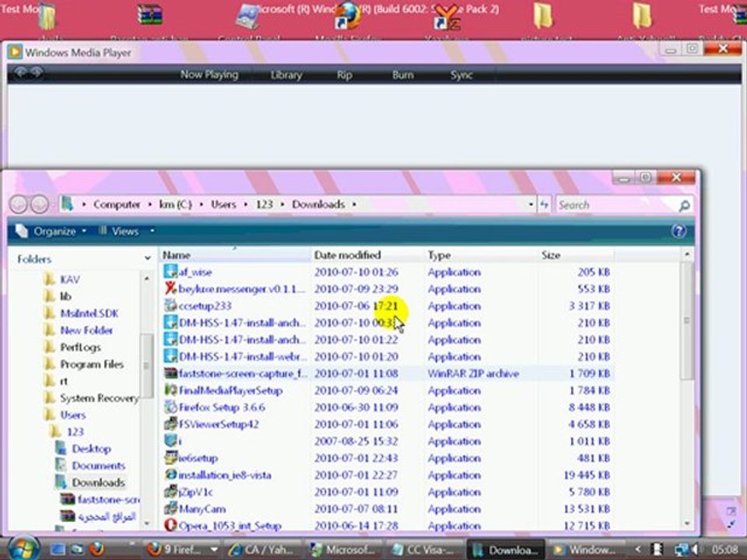Select faststone-screen-capture ZIP archive icon
This screenshot has height=560, width=747.
click(170, 373)
